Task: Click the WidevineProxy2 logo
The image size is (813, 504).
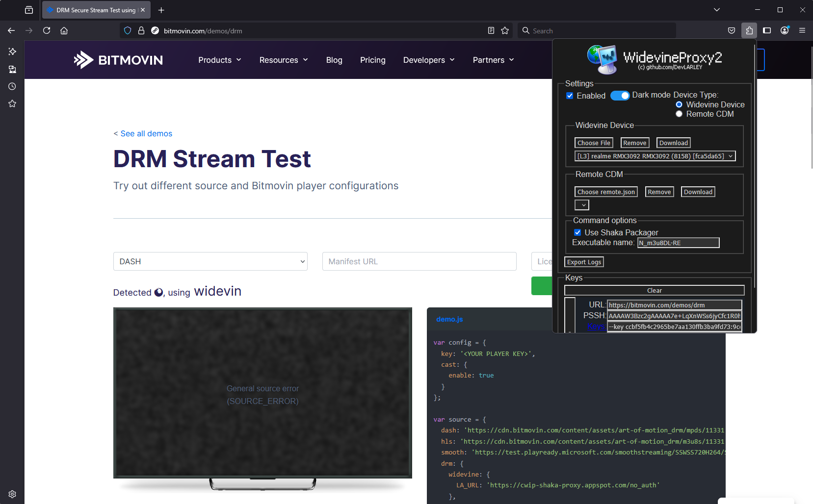Action: tap(655, 59)
